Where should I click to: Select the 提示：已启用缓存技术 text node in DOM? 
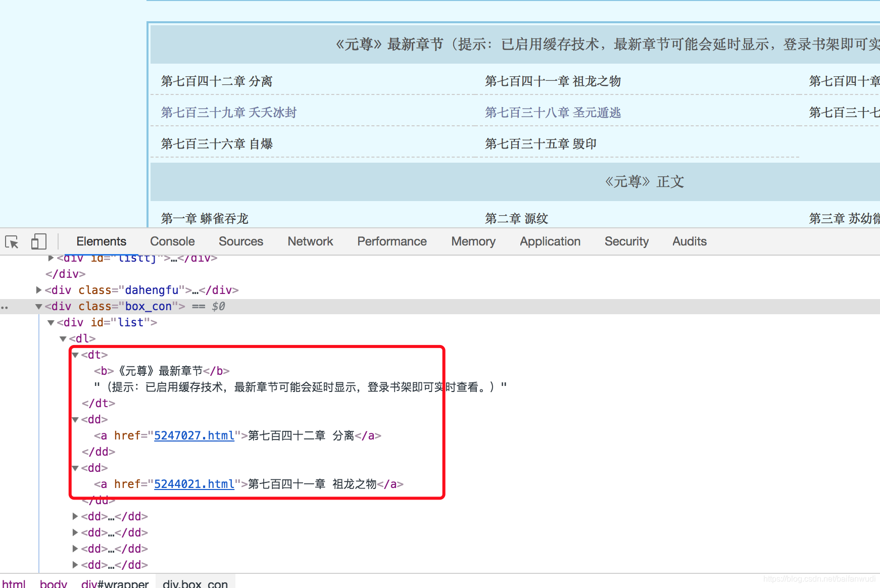(x=300, y=387)
